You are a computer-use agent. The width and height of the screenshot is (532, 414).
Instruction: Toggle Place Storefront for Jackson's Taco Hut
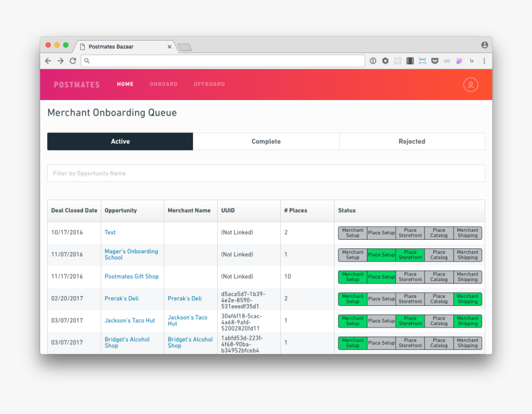(x=410, y=321)
